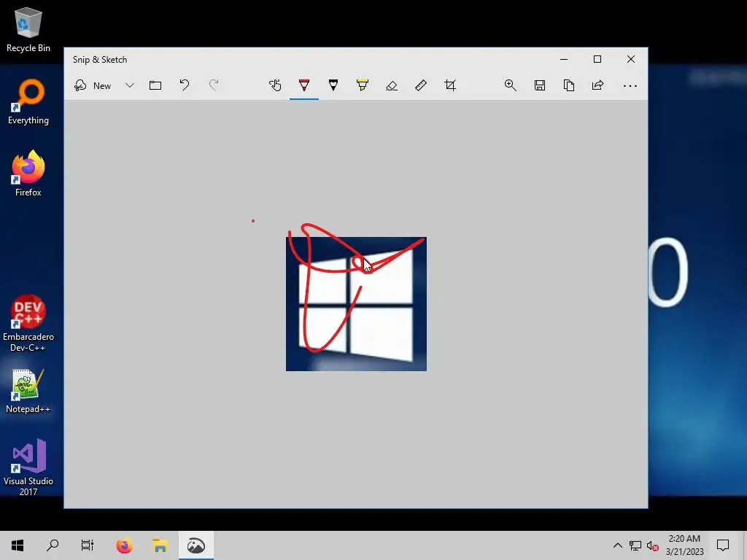Image resolution: width=747 pixels, height=560 pixels.
Task: Open the Ruler tool
Action: point(421,86)
